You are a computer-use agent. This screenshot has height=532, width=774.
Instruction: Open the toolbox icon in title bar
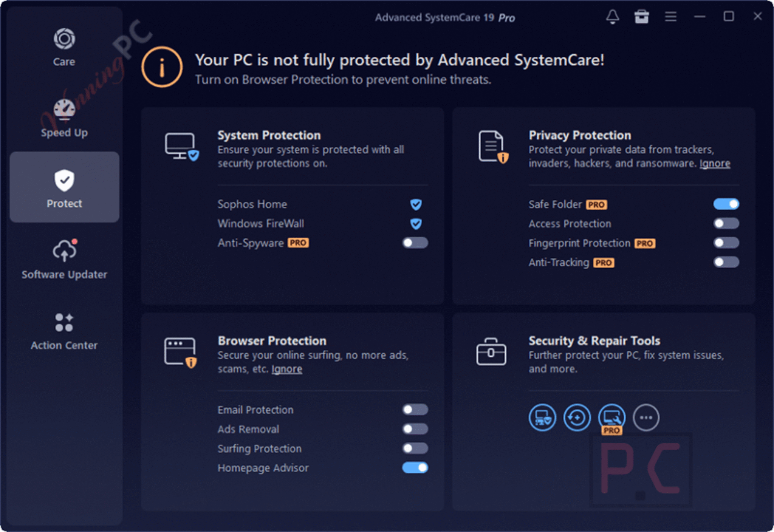(x=642, y=17)
